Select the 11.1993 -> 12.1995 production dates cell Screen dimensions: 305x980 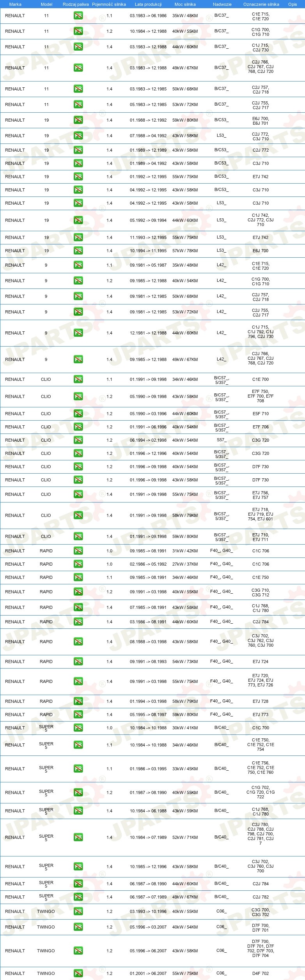tap(148, 237)
